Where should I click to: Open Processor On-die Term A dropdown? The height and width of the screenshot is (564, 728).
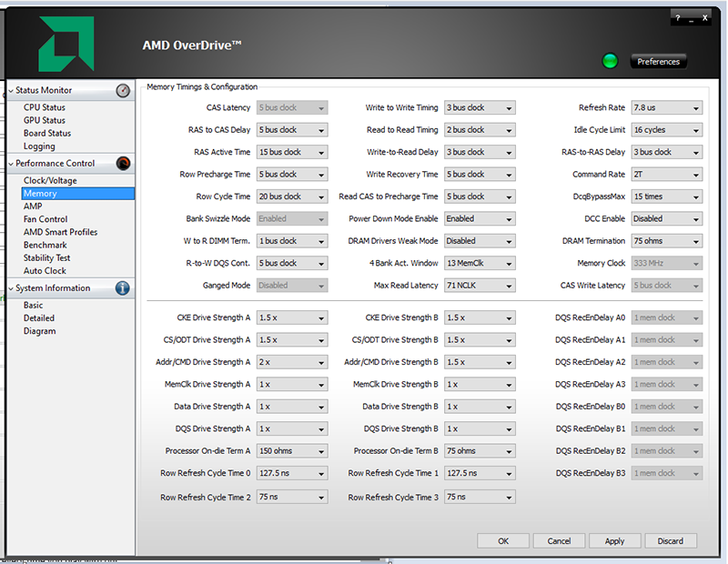(292, 451)
